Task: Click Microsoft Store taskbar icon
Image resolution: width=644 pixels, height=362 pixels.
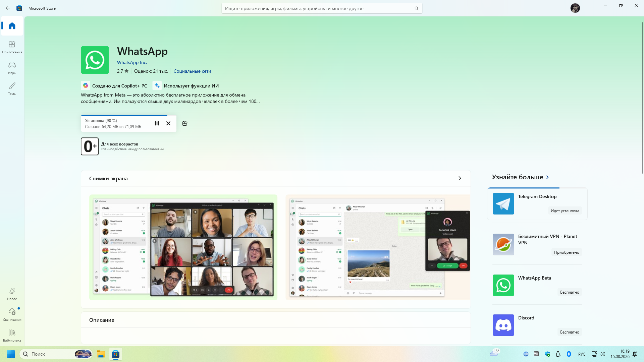Action: tap(116, 354)
